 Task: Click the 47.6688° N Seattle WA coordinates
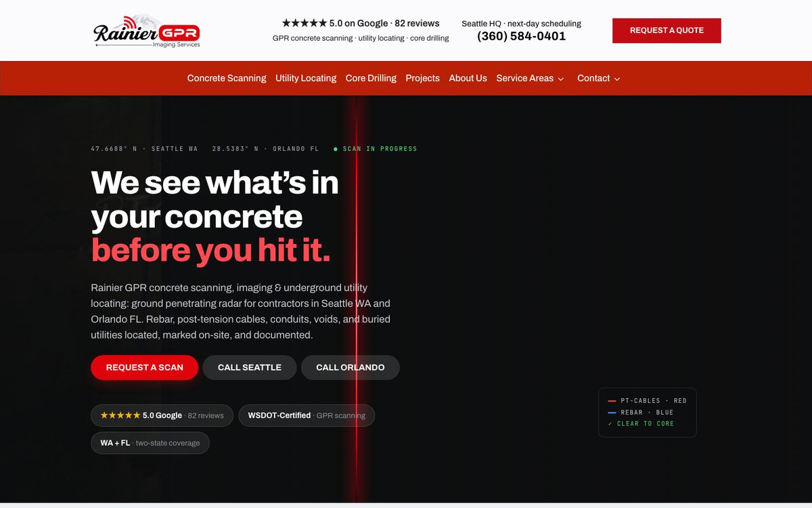144,148
